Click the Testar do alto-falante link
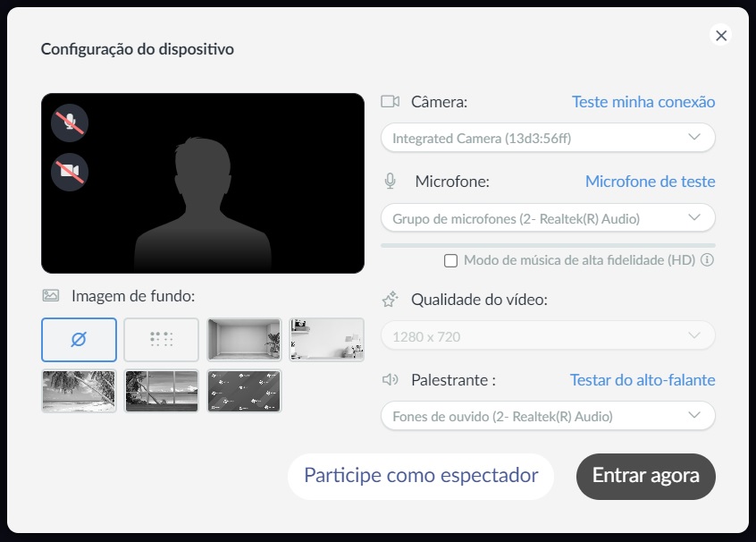Screen dimensions: 756x542 click(643, 380)
